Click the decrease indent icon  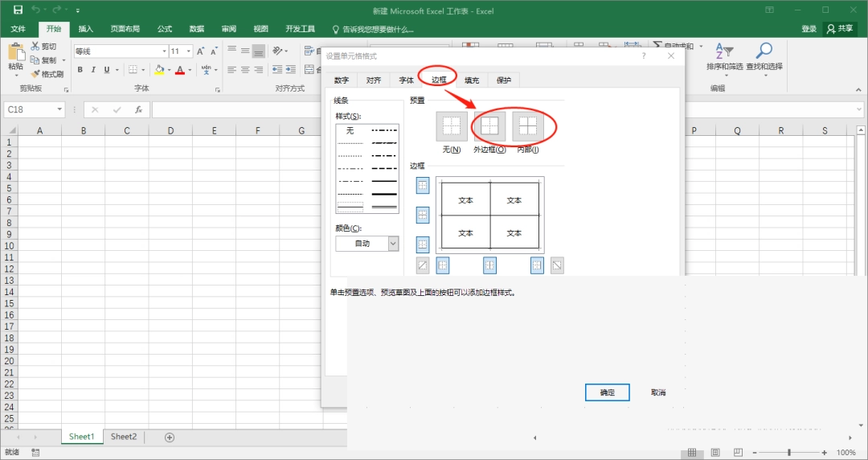[x=277, y=70]
